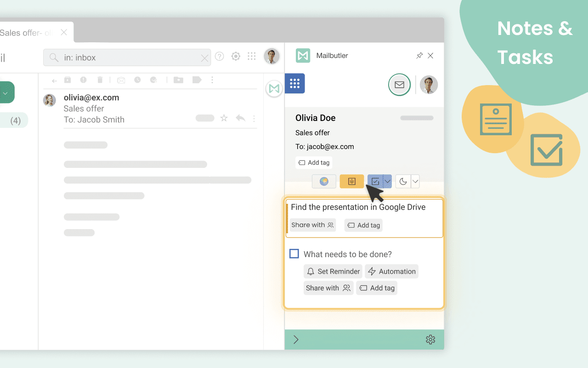Clear the search field with the X icon

204,58
